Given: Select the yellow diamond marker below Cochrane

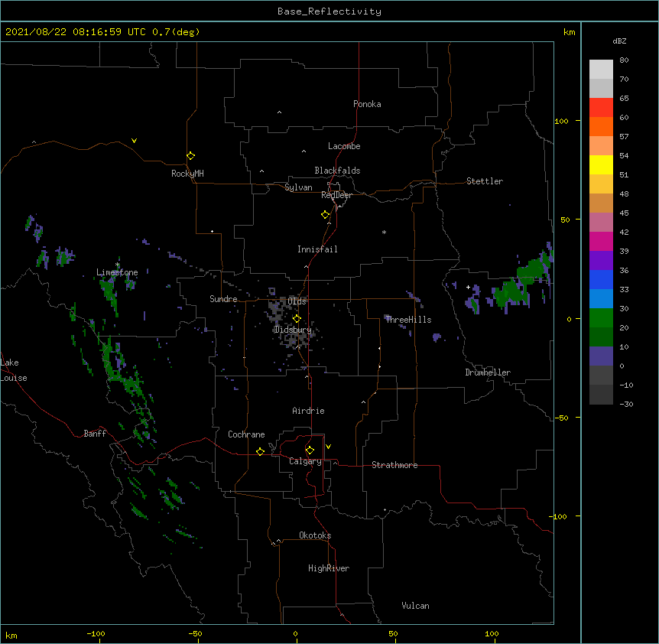Looking at the screenshot, I should coord(260,451).
